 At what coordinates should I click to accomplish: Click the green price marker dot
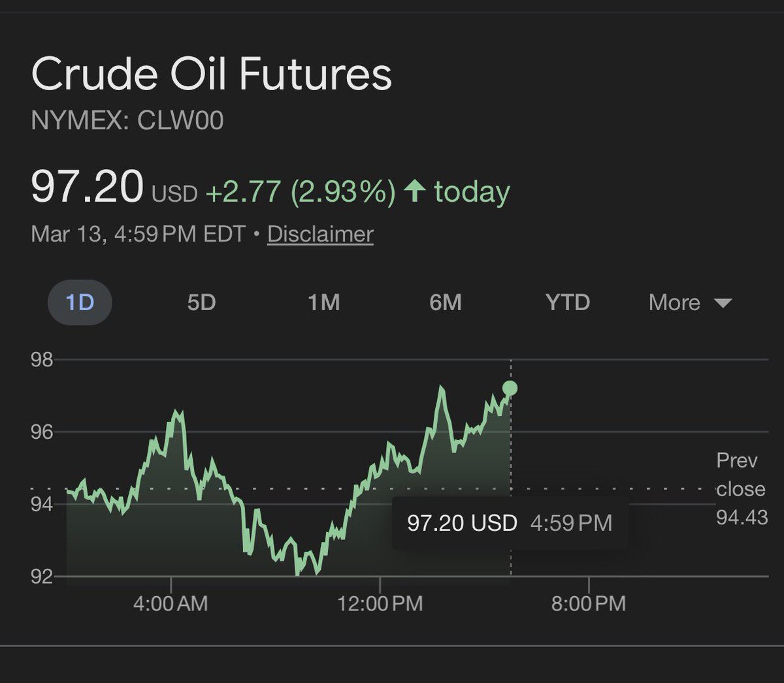510,389
